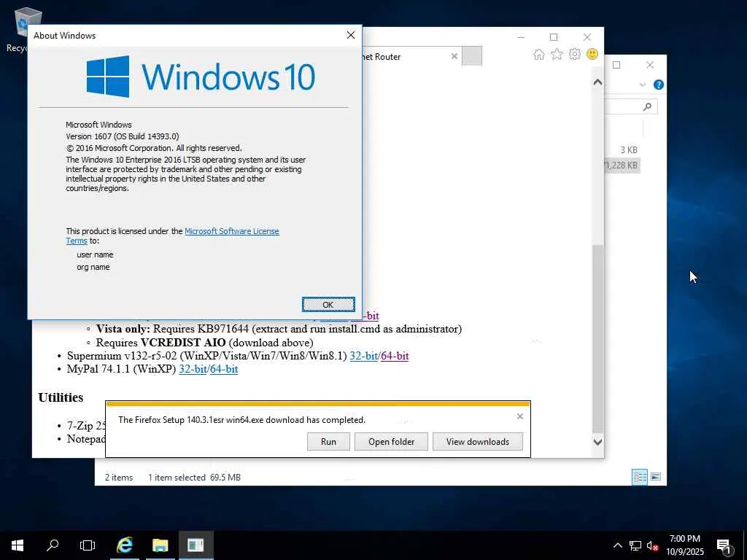Open Supermium 64-bit download link
The width and height of the screenshot is (747, 560).
click(395, 356)
